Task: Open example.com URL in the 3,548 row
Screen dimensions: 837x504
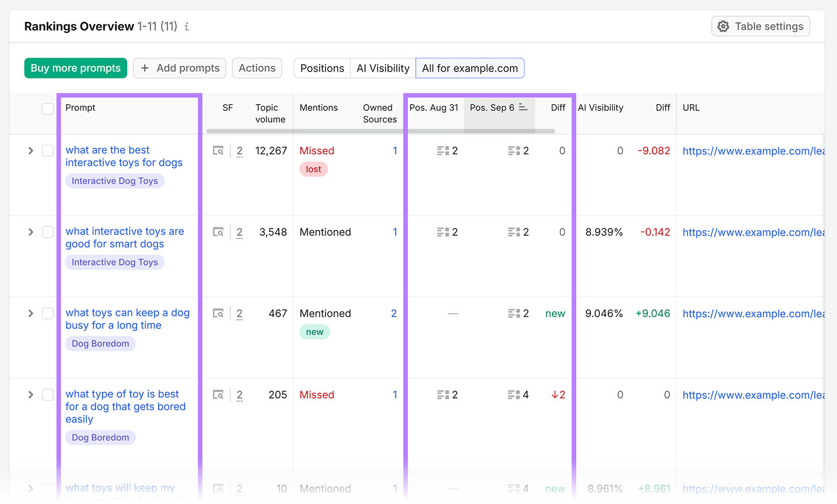Action: click(x=753, y=233)
